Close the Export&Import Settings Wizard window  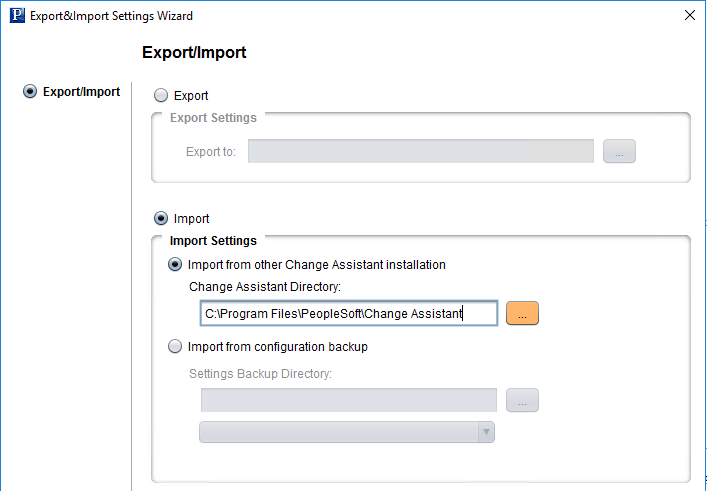pos(689,15)
